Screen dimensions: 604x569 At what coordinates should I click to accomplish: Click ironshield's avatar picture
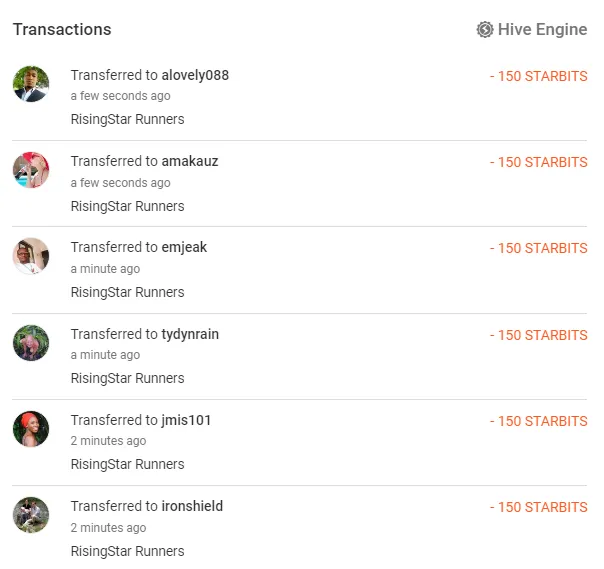coord(31,515)
